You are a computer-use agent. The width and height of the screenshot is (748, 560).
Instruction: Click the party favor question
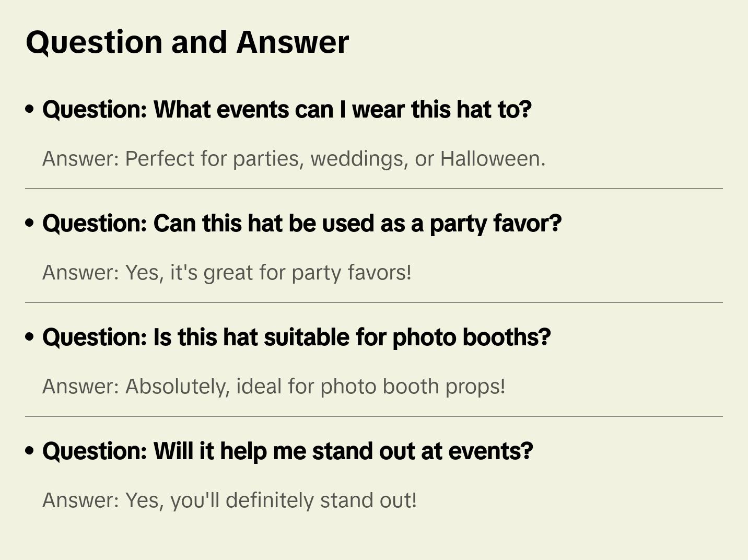(x=301, y=224)
